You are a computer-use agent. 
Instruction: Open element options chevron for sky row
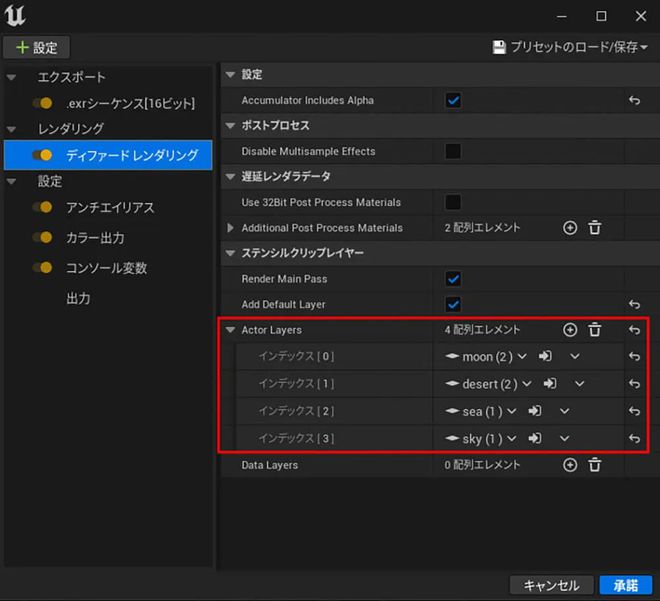point(564,439)
